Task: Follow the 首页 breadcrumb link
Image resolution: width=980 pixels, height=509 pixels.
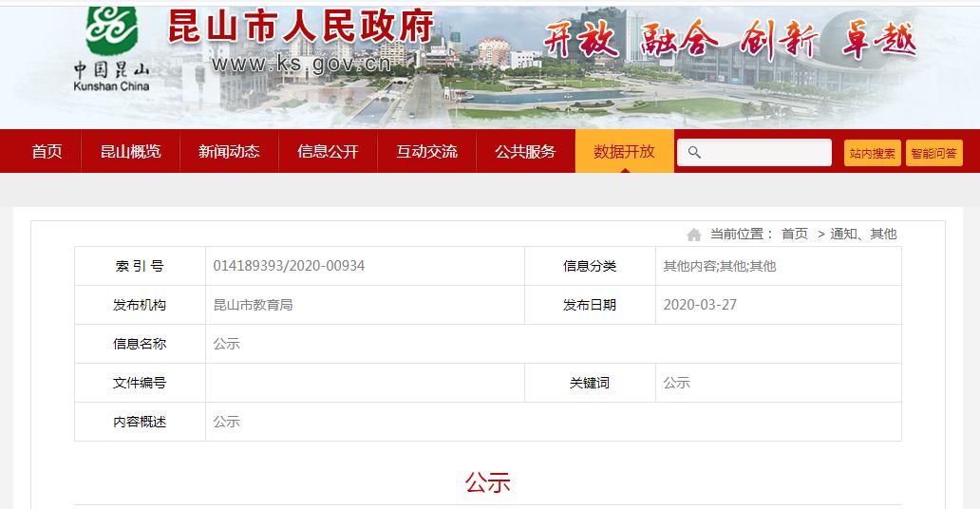Action: click(x=795, y=234)
